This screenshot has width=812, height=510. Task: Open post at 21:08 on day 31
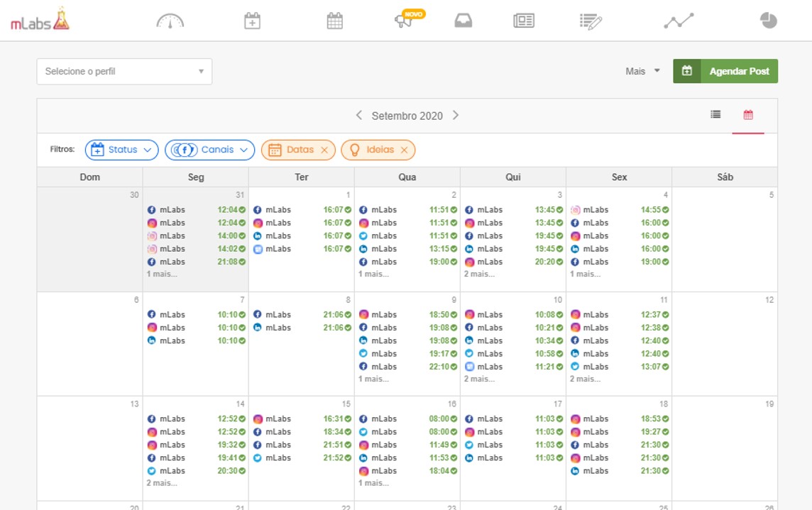click(x=196, y=262)
